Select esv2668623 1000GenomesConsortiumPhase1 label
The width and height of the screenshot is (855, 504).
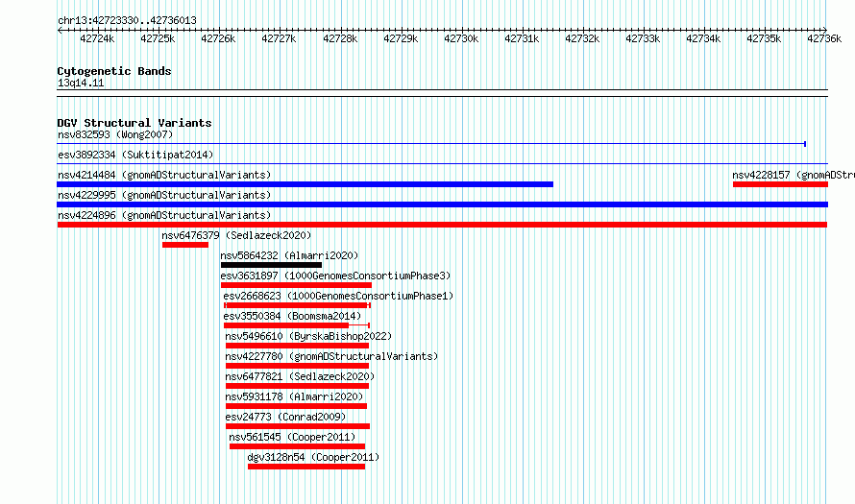click(x=338, y=296)
